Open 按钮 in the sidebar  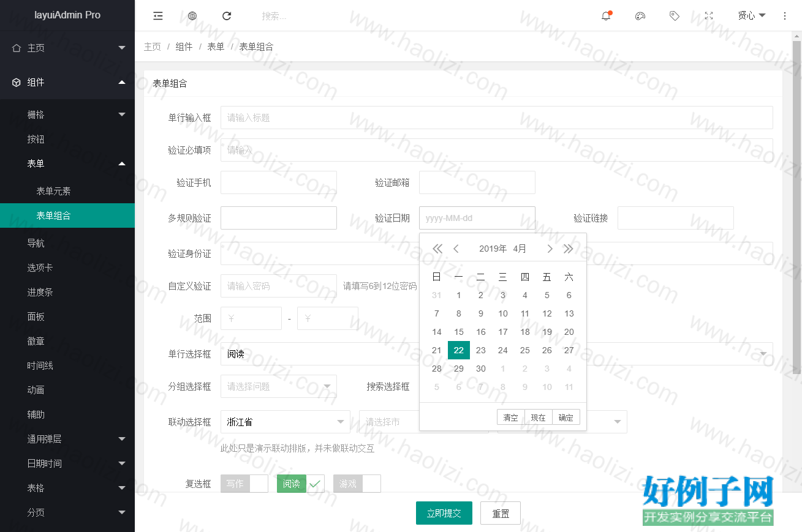point(67,139)
